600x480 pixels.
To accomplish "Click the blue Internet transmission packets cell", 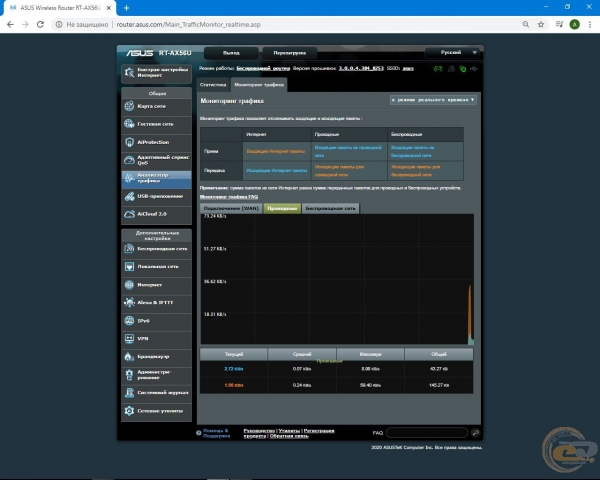I will tap(276, 170).
